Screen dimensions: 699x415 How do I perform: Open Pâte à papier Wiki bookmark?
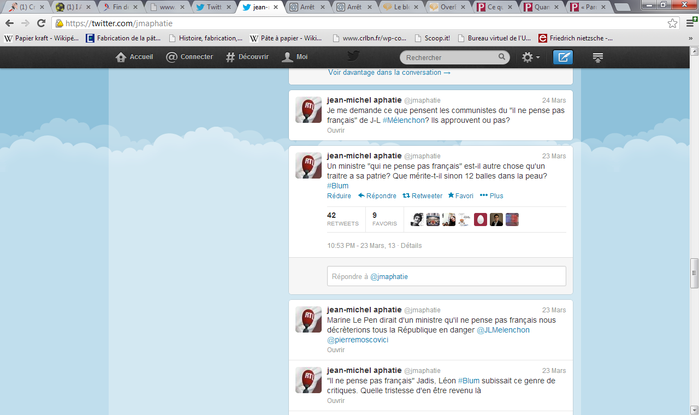pyautogui.click(x=286, y=38)
